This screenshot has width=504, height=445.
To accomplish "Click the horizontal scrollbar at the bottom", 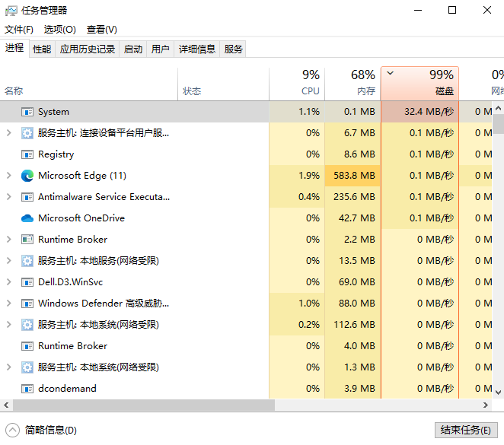I will pyautogui.click(x=152, y=406).
